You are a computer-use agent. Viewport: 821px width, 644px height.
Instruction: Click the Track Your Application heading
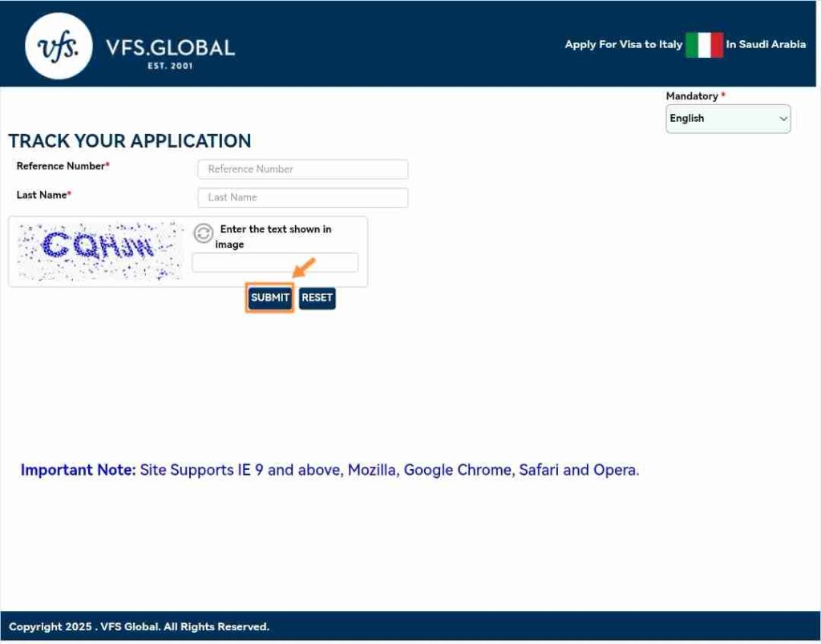coord(130,141)
